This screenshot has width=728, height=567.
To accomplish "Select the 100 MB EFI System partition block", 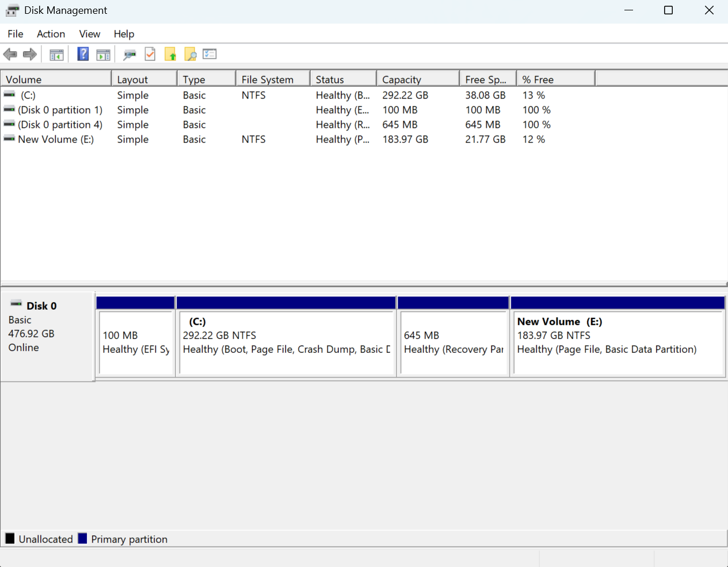I will click(136, 337).
